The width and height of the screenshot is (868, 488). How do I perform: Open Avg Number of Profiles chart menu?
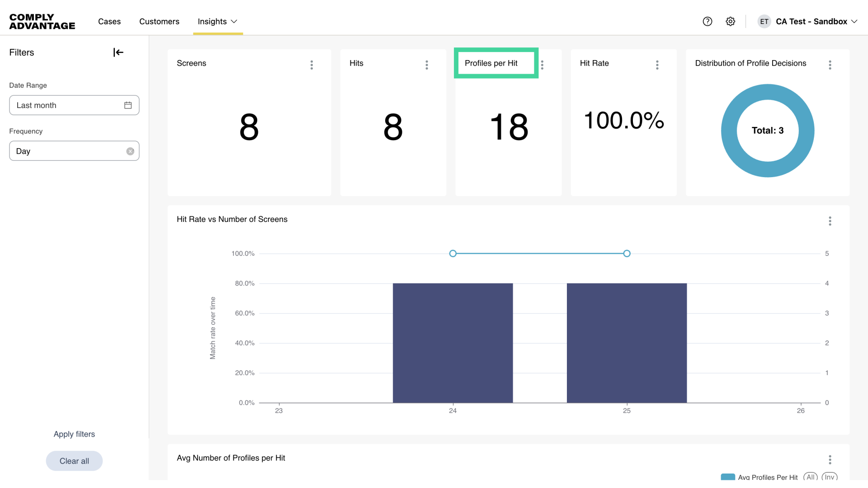pyautogui.click(x=830, y=460)
